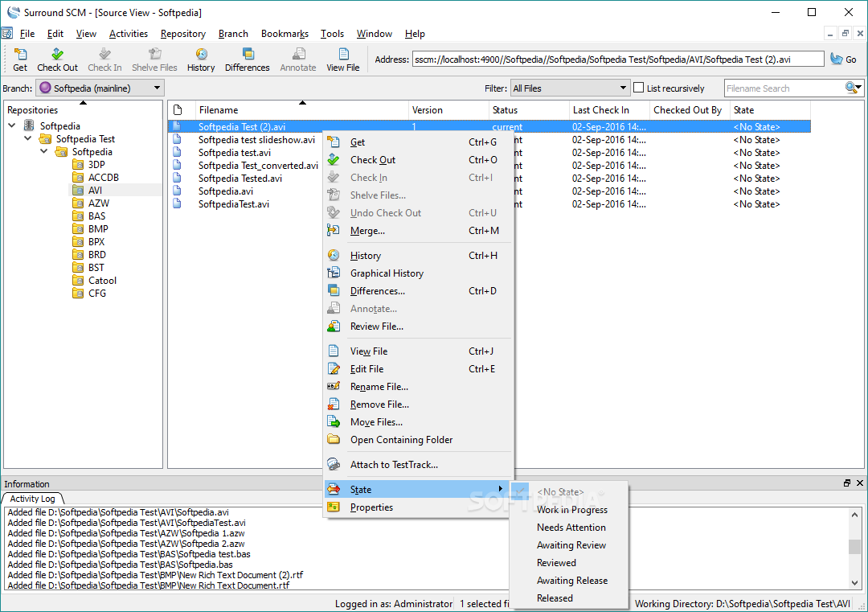The image size is (868, 612).
Task: Click the Last Check In column header
Action: (609, 109)
